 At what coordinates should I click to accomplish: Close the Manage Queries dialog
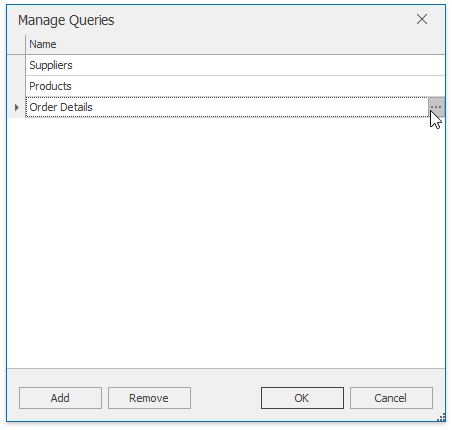pos(422,19)
